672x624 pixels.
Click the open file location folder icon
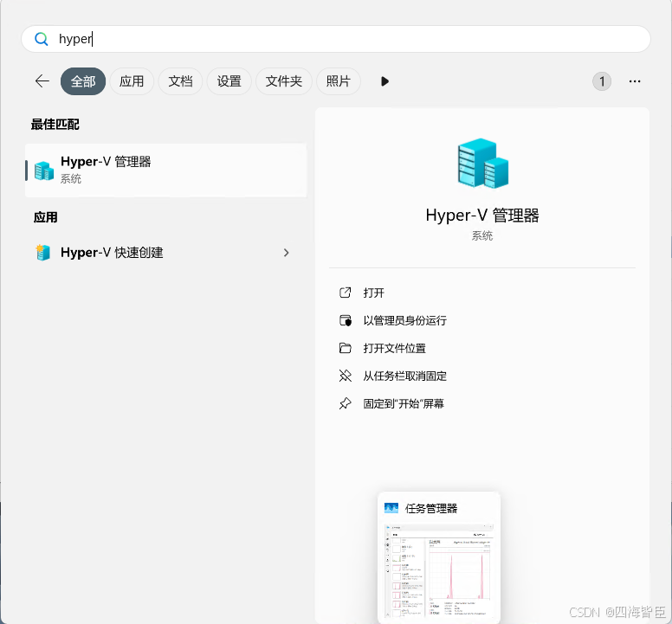click(x=346, y=348)
